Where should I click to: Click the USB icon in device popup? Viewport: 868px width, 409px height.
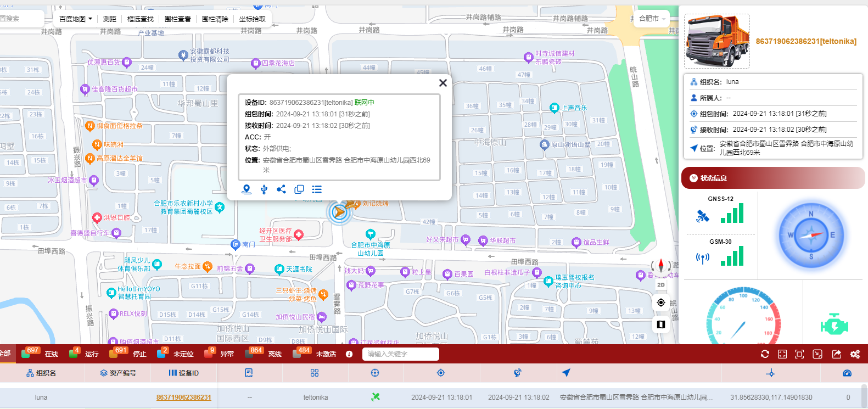pyautogui.click(x=264, y=189)
